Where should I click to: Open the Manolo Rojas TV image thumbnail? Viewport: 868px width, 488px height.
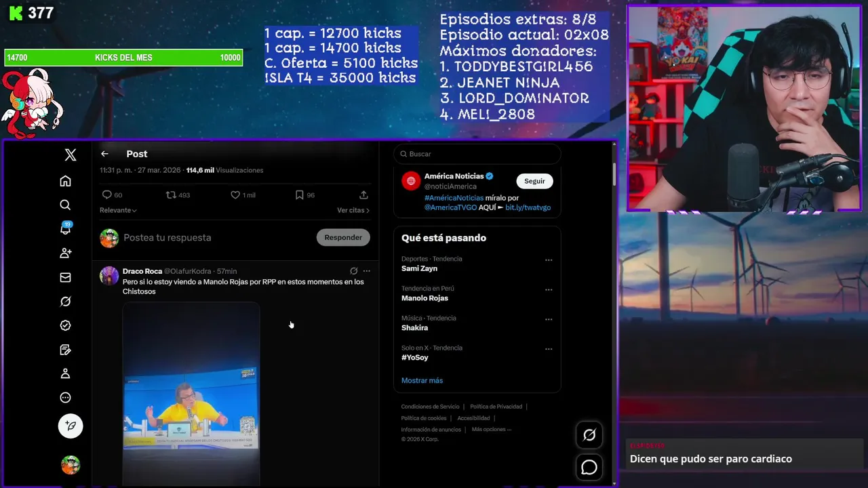tap(191, 393)
